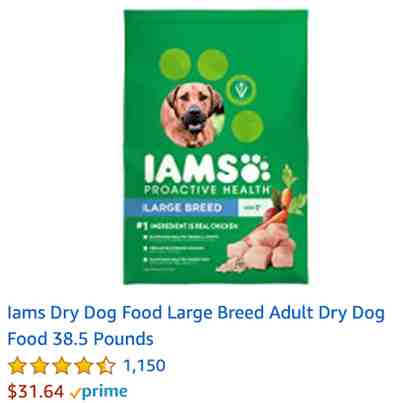Select the fourth gold rating star
This screenshot has width=400, height=403.
(x=84, y=366)
